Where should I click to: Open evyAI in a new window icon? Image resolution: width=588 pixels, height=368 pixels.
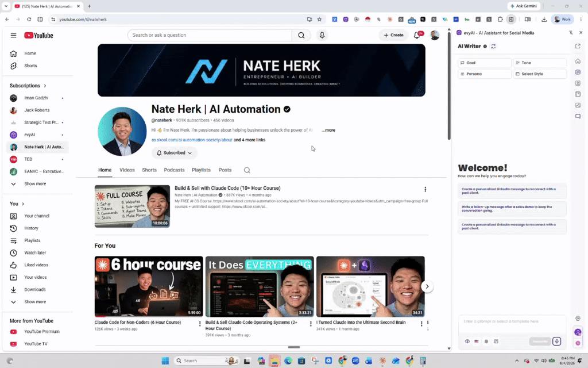pos(578,46)
